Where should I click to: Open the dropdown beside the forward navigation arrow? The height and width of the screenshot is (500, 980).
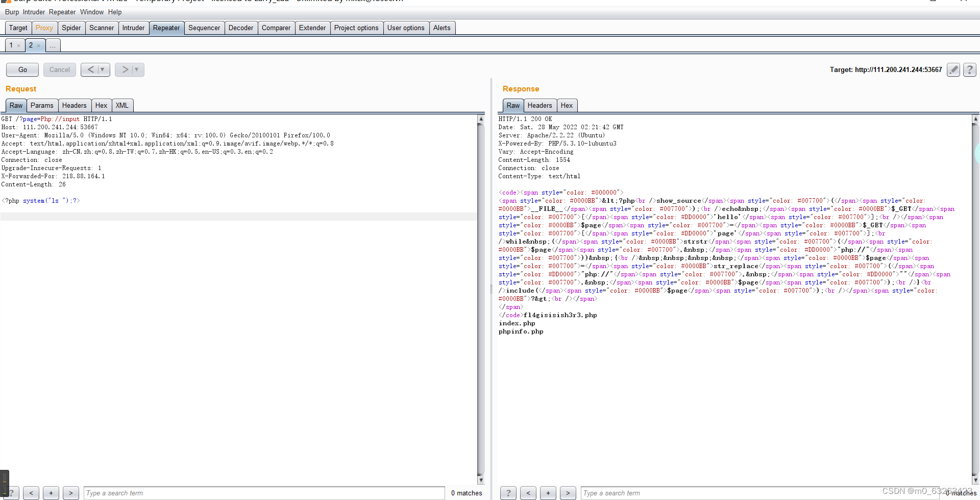[x=136, y=69]
